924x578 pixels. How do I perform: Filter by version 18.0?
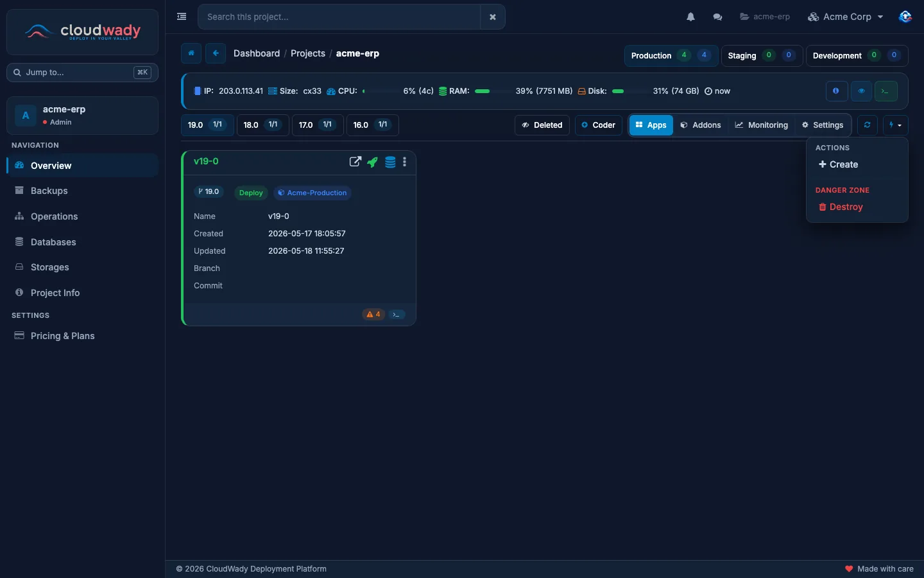[x=262, y=125]
